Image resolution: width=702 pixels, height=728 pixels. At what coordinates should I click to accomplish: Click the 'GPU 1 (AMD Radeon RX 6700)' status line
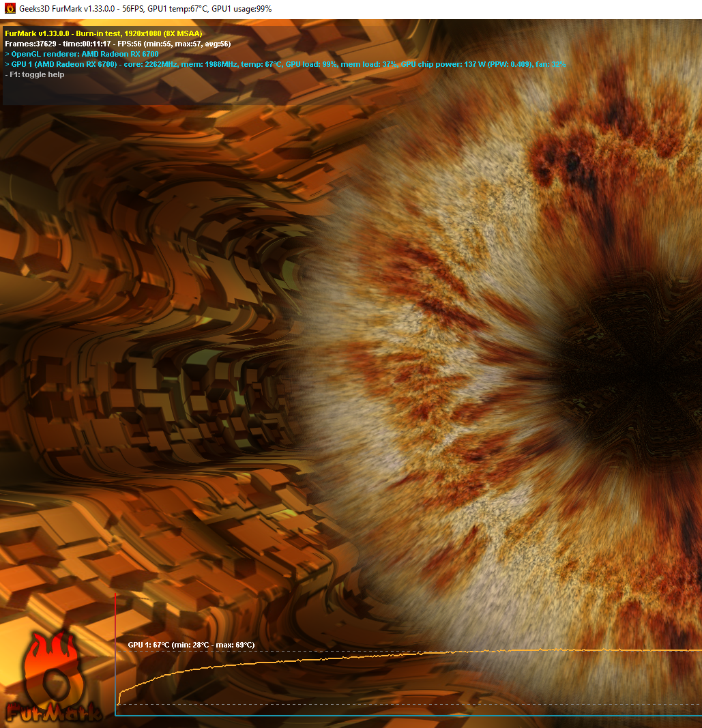(x=285, y=64)
